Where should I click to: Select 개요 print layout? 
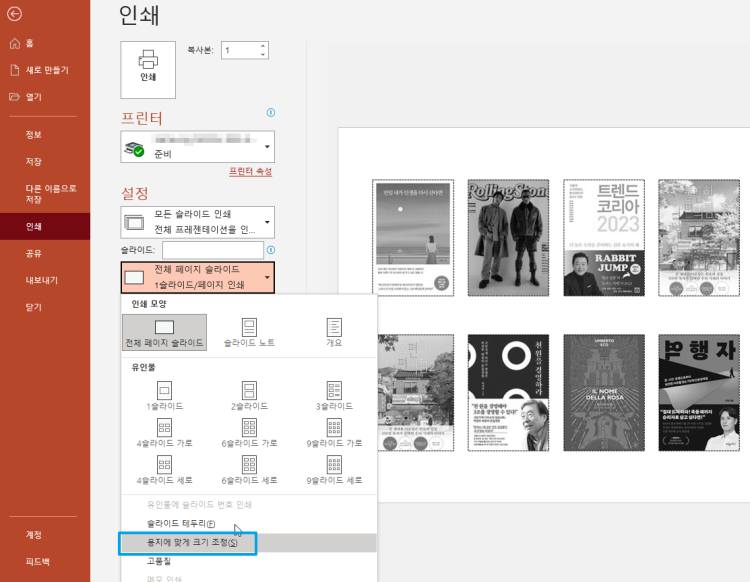(334, 332)
